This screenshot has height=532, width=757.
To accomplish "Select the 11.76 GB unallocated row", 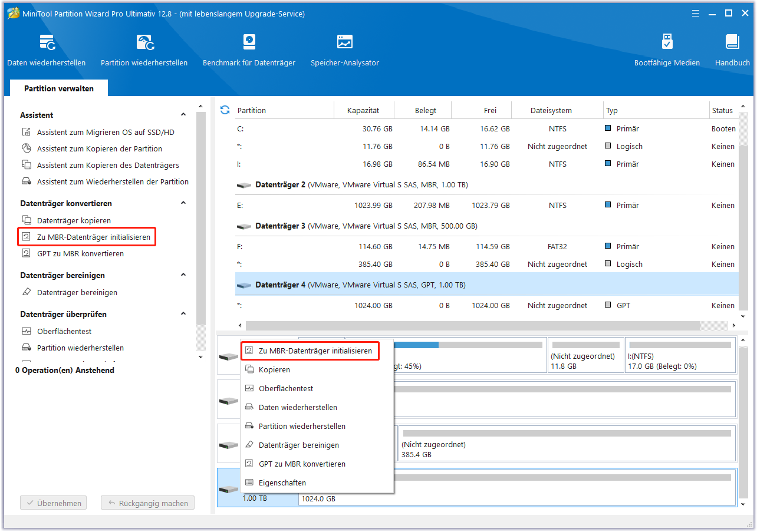I will pos(486,147).
